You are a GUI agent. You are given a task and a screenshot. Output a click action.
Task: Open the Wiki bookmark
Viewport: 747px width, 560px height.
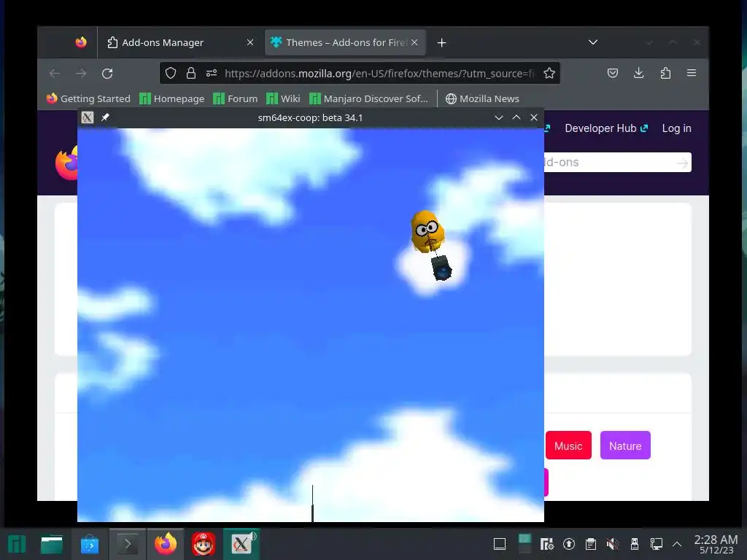(284, 98)
